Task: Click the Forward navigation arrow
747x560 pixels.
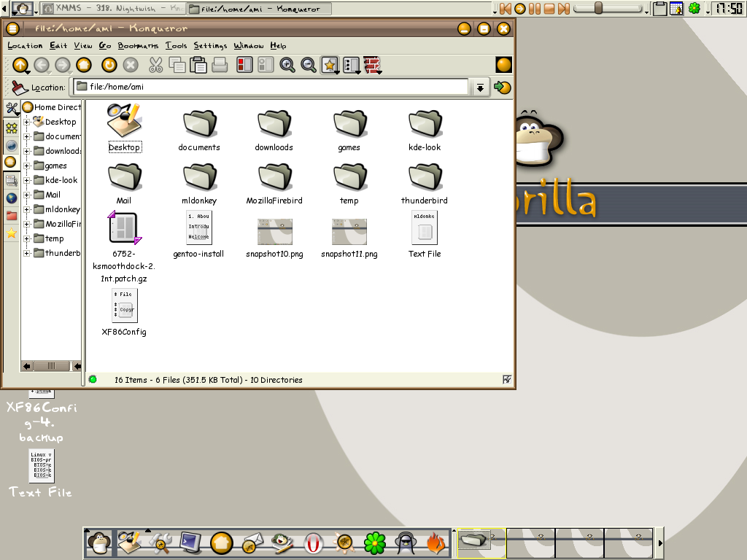Action: pyautogui.click(x=63, y=65)
